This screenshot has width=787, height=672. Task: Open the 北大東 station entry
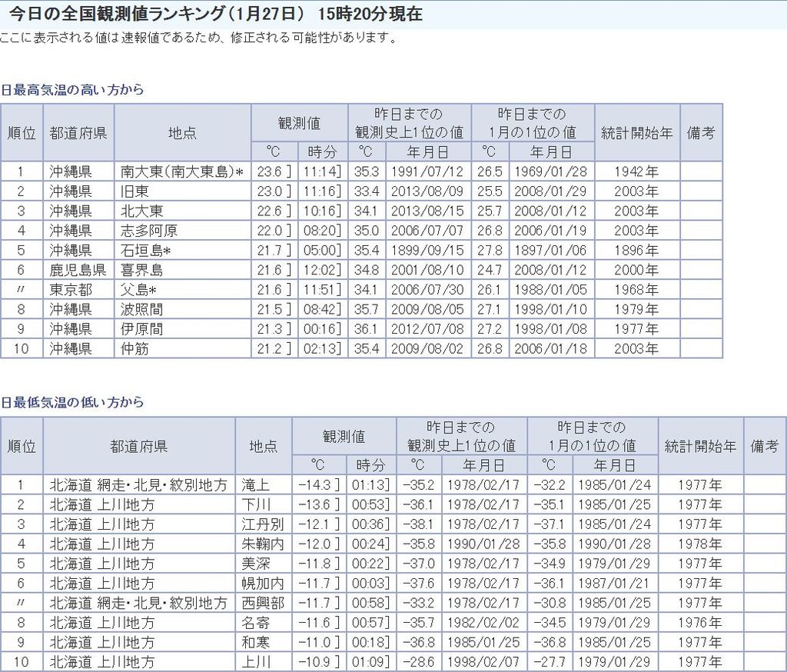click(141, 211)
